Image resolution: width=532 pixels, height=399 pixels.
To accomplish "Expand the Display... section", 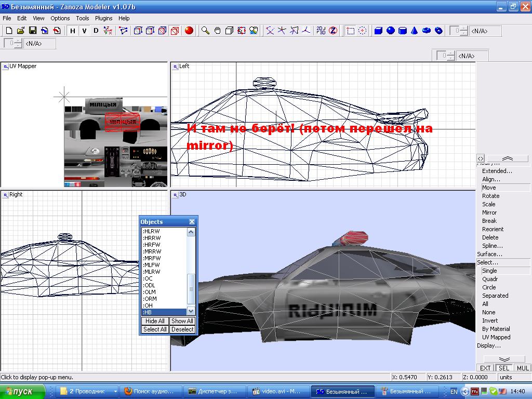I will coord(489,345).
